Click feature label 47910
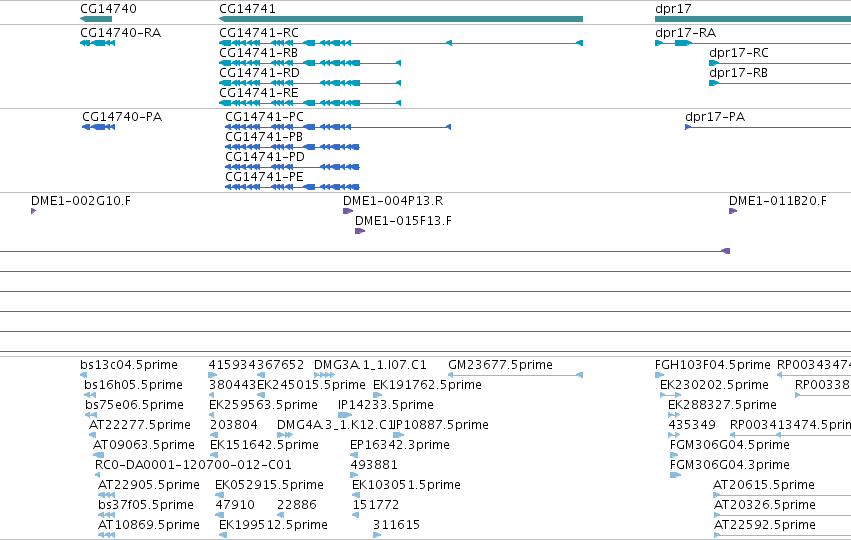The width and height of the screenshot is (851, 540). pos(235,505)
